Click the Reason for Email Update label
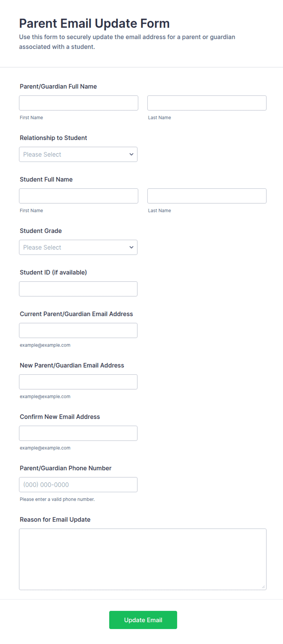283x644 pixels. click(x=55, y=520)
